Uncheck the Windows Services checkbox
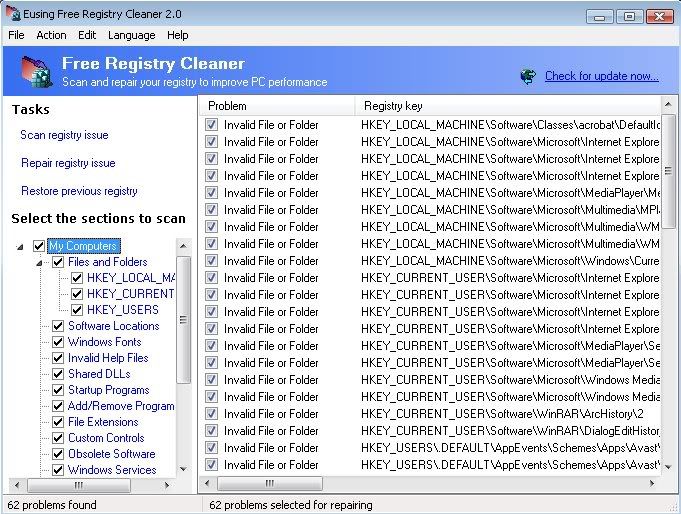The height and width of the screenshot is (514, 681). 58,470
